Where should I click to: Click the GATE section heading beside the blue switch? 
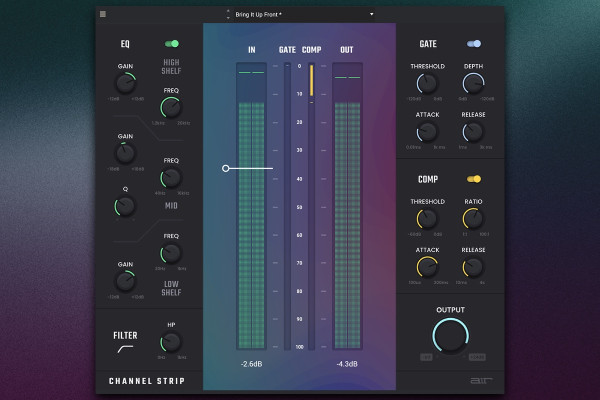tap(428, 44)
